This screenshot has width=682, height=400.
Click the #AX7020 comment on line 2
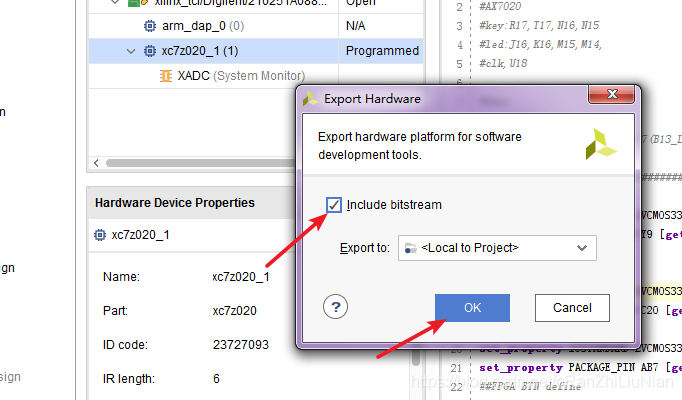(x=499, y=6)
